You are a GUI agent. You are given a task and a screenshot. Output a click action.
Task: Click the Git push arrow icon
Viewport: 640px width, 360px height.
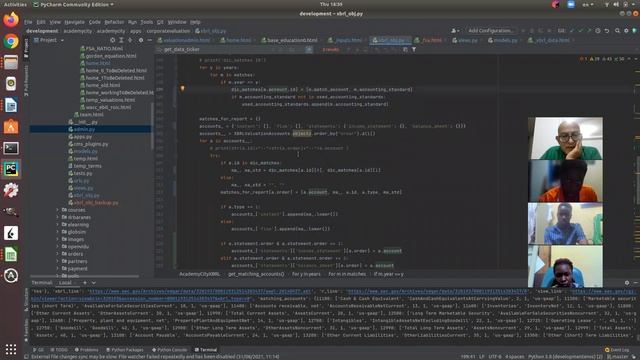tap(589, 31)
